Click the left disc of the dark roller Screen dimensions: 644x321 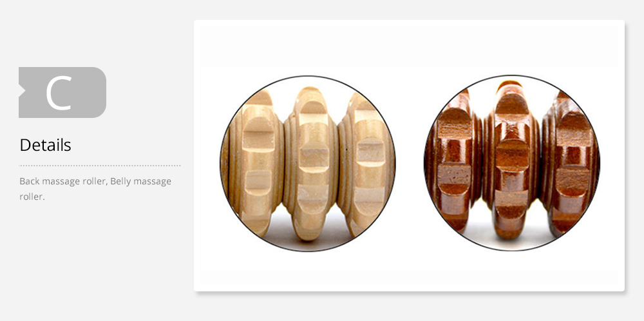[x=454, y=162]
